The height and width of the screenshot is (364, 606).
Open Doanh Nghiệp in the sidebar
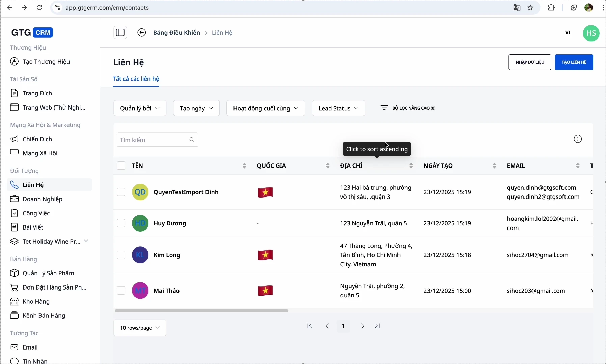(43, 199)
